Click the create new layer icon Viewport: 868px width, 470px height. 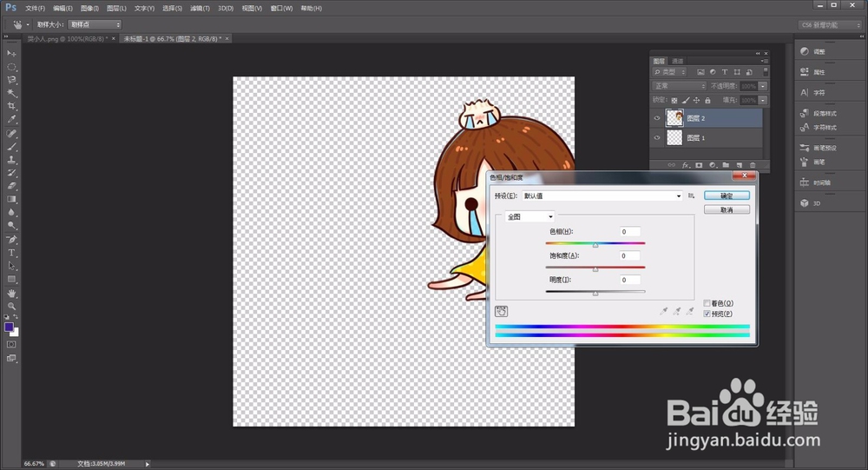tap(739, 165)
